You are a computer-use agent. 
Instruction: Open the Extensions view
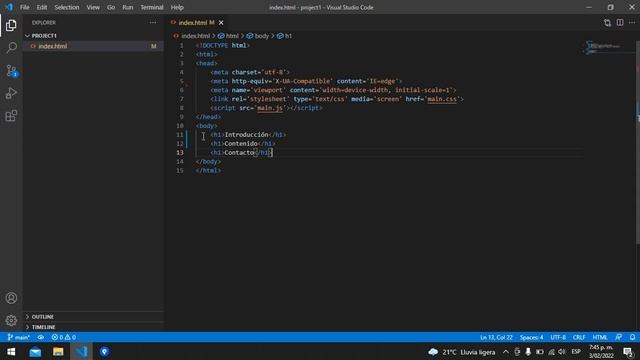click(x=11, y=116)
